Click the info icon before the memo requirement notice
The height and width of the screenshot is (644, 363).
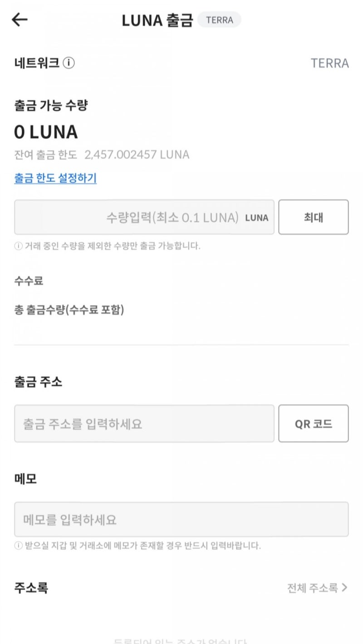pyautogui.click(x=18, y=546)
